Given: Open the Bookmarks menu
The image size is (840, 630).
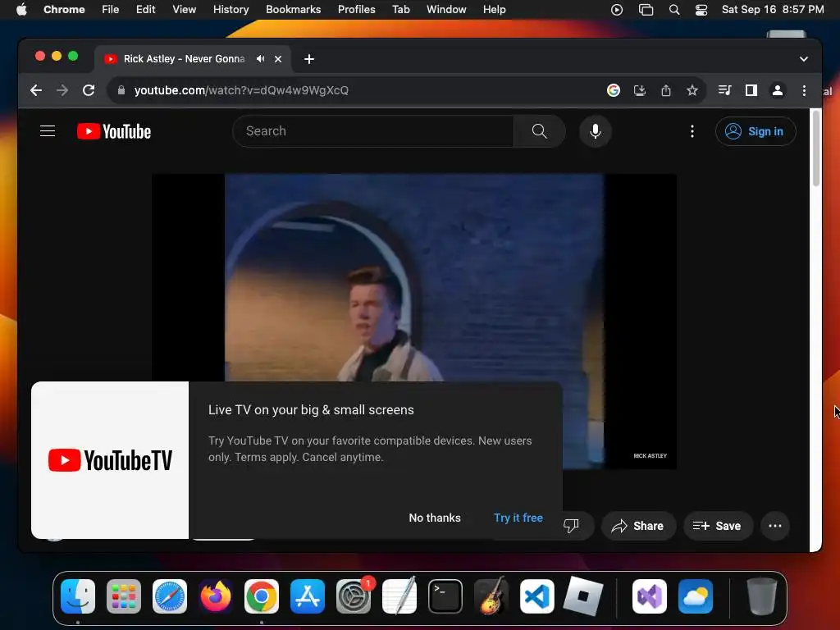Looking at the screenshot, I should pos(293,10).
